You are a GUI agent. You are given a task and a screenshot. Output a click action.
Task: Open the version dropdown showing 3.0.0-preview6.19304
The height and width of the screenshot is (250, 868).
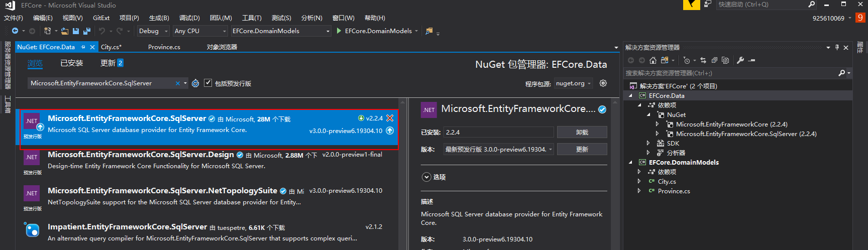(499, 150)
